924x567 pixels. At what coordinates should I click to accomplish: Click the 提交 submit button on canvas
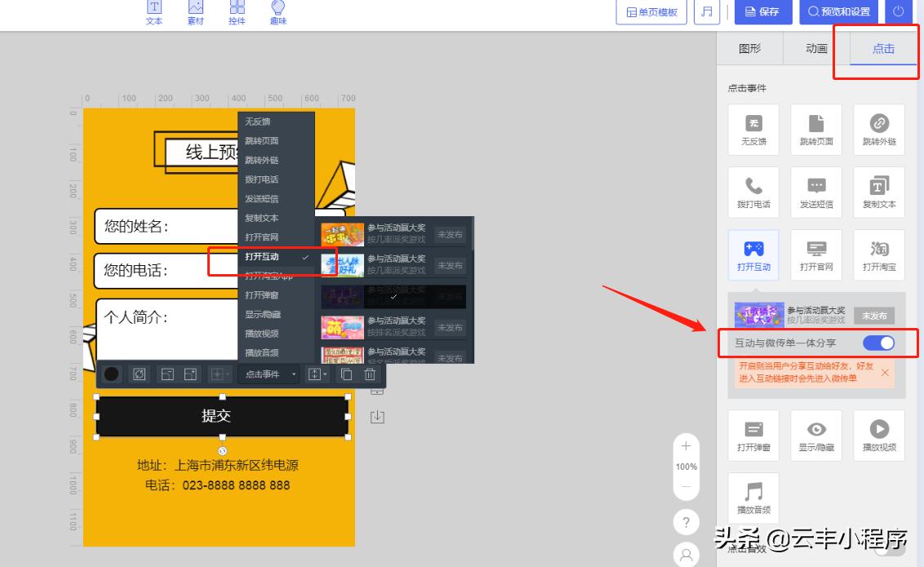coord(222,416)
